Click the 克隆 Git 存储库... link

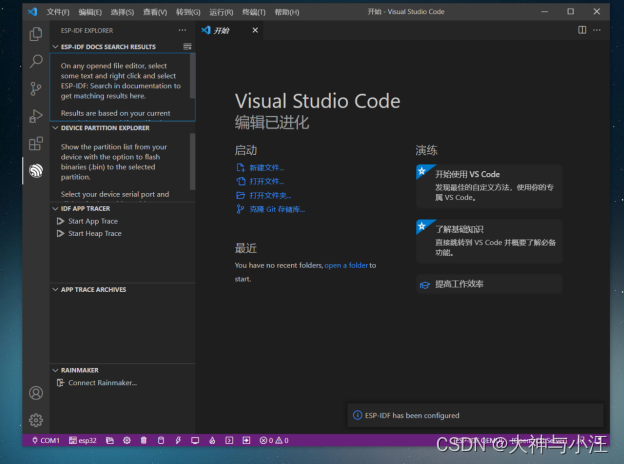(x=277, y=209)
